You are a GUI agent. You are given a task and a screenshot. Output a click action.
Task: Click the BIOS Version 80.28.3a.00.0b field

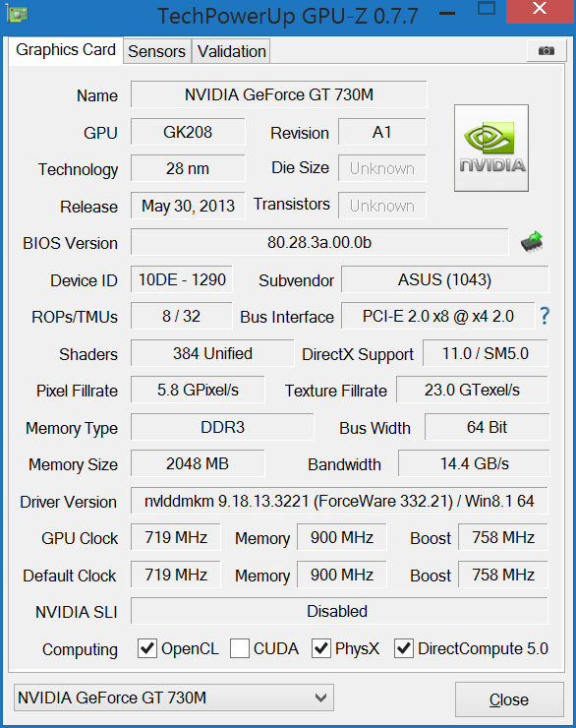click(319, 242)
